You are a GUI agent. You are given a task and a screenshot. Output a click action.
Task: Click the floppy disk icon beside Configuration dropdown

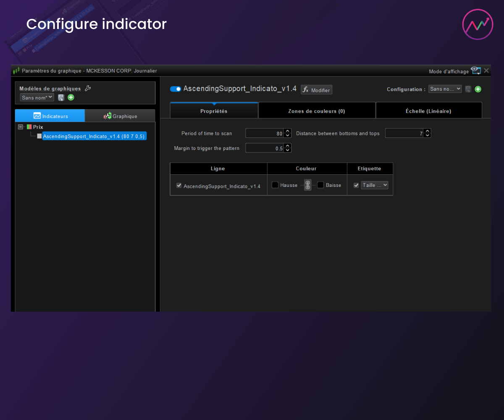pyautogui.click(x=468, y=89)
